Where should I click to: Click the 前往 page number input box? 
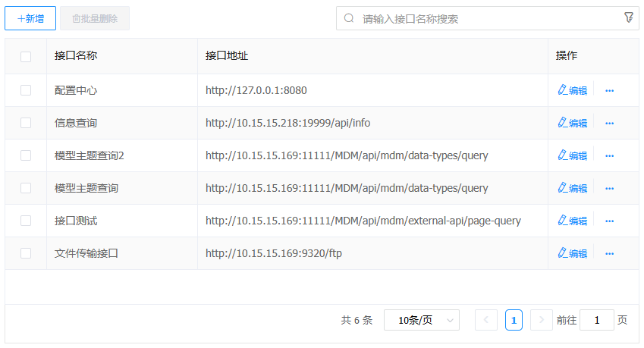(x=596, y=320)
